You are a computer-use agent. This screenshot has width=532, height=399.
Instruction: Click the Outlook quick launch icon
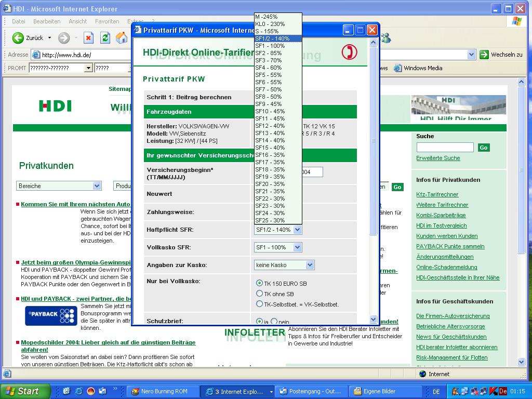[x=102, y=391]
